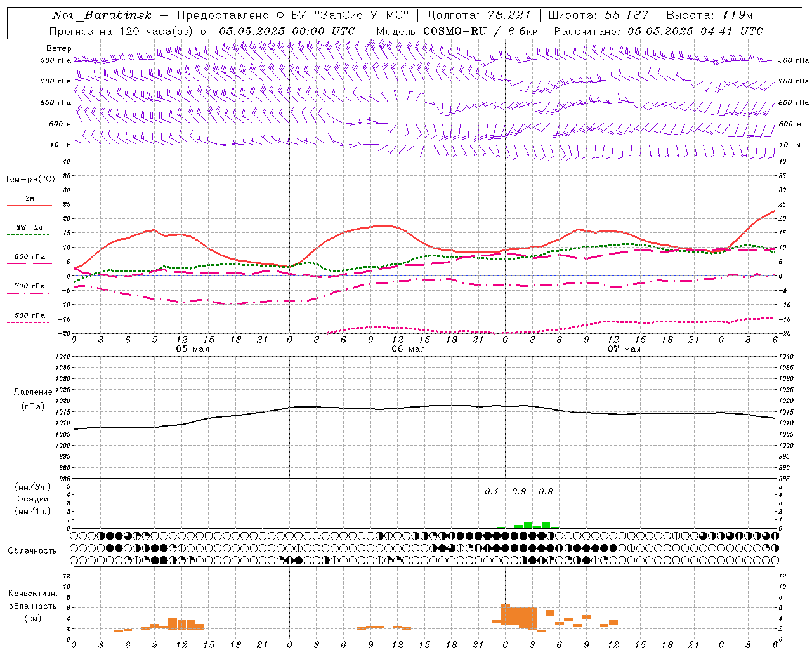The height and width of the screenshot is (650, 812).
Task: Click the "850 гПа" temperature legend entry
Action: pyautogui.click(x=30, y=257)
